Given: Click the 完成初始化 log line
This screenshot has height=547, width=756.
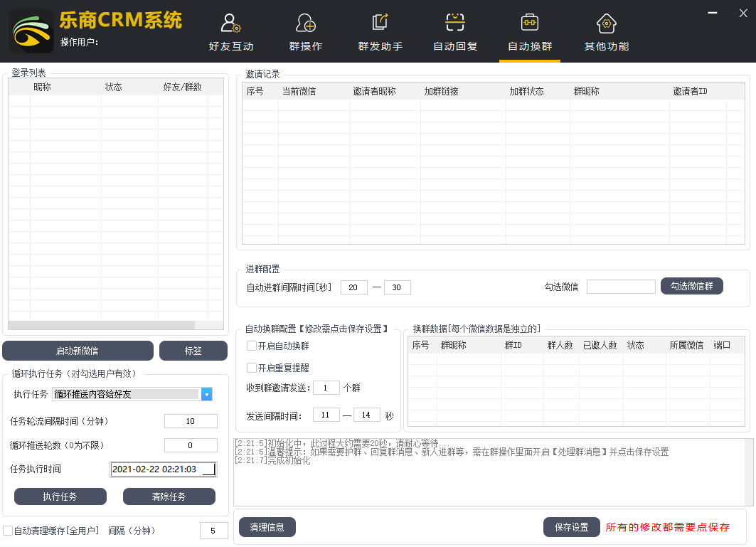Looking at the screenshot, I should point(272,460).
